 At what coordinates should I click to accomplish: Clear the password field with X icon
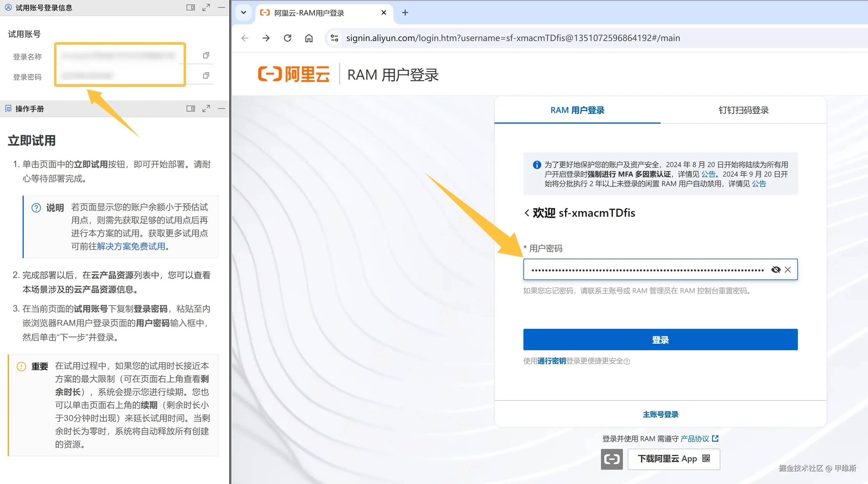787,269
